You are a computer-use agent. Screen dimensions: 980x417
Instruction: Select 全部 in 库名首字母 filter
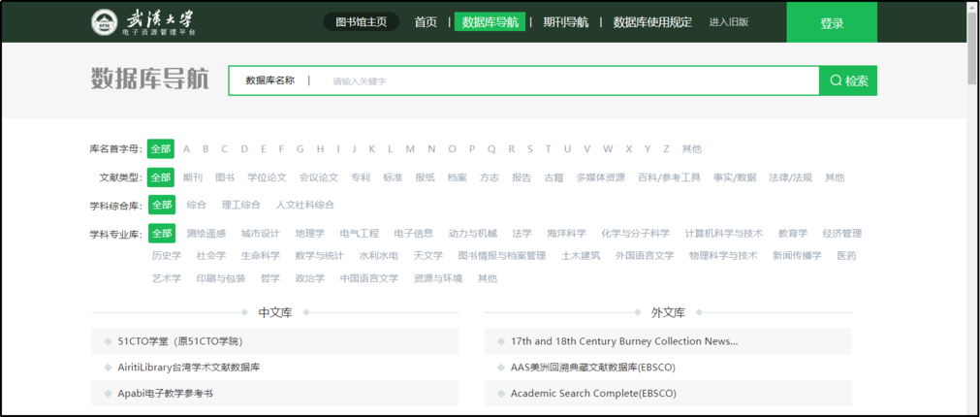(x=161, y=149)
